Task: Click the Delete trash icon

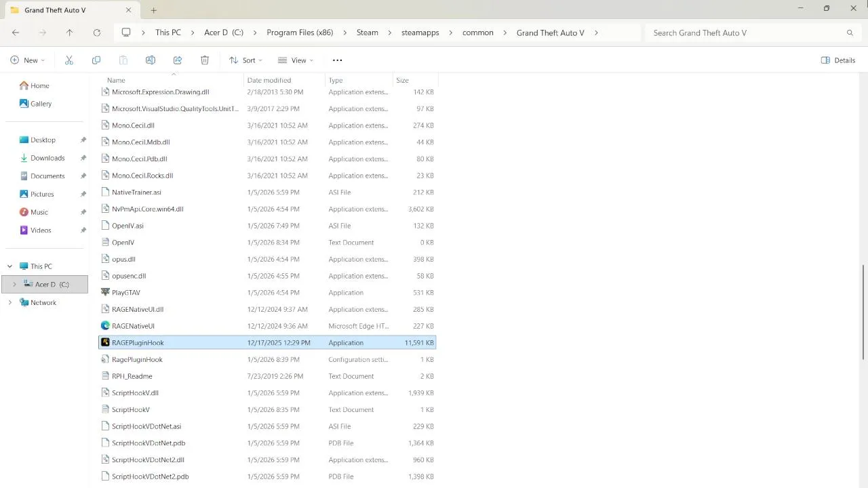Action: click(x=205, y=60)
